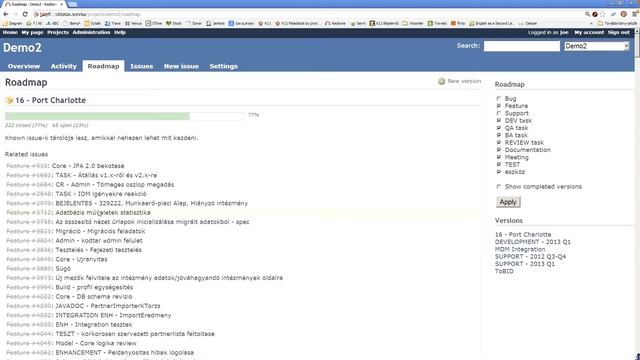Image resolution: width=640 pixels, height=360 pixels.
Task: Click the browser forward arrow
Action: (15, 14)
